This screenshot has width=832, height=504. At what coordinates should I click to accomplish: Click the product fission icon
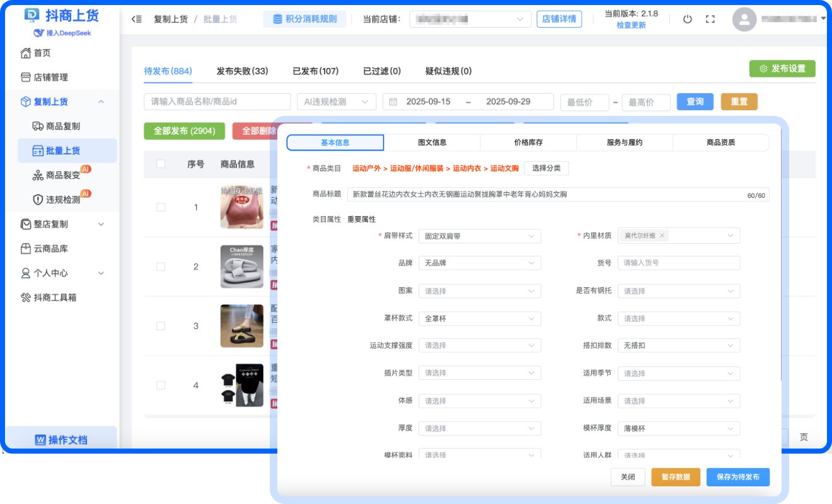(x=38, y=175)
